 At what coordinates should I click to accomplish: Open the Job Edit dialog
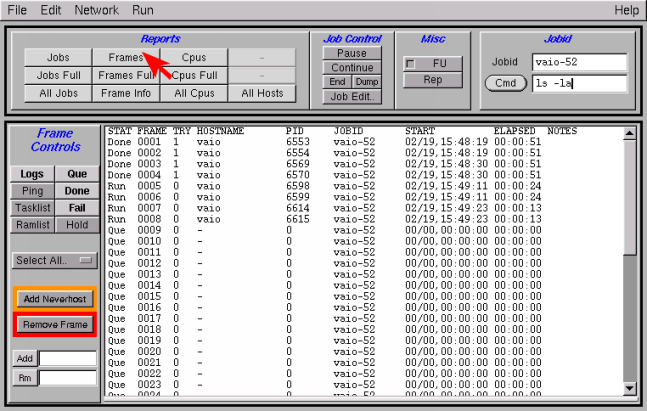pos(351,97)
